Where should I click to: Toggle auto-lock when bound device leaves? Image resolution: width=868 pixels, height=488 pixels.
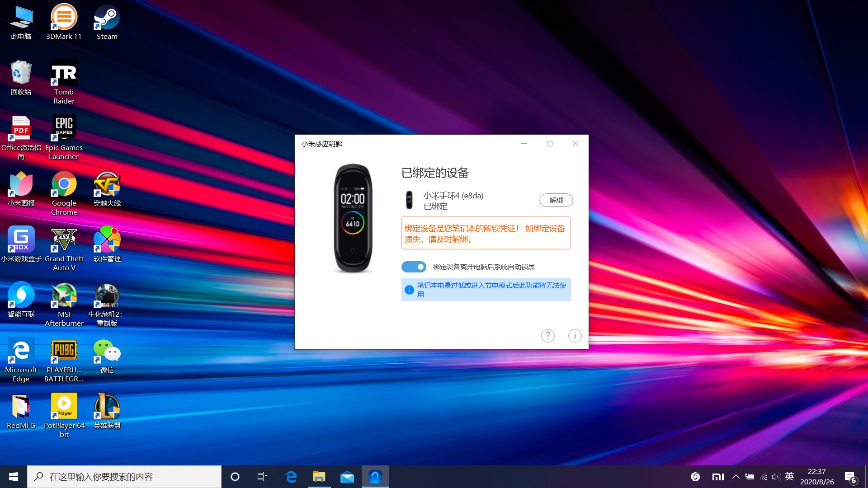414,267
